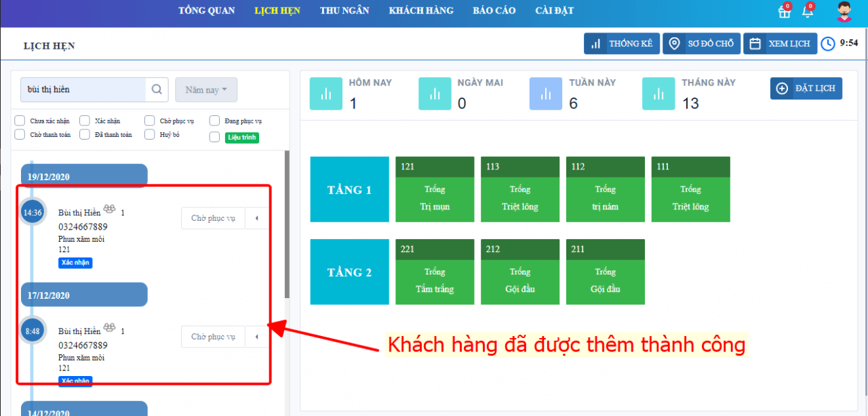Click the Tuần này statistics chart icon

point(546,94)
